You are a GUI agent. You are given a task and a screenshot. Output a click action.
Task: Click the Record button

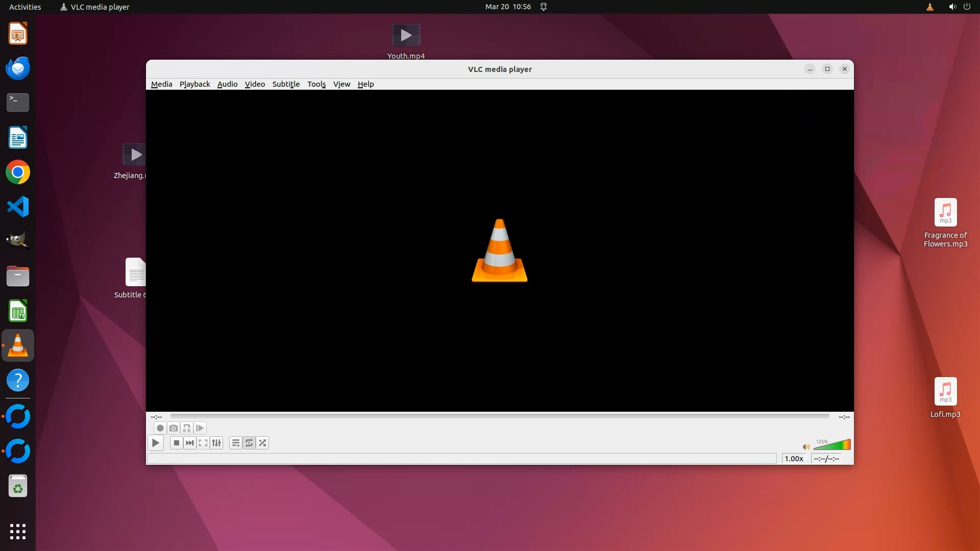click(160, 428)
